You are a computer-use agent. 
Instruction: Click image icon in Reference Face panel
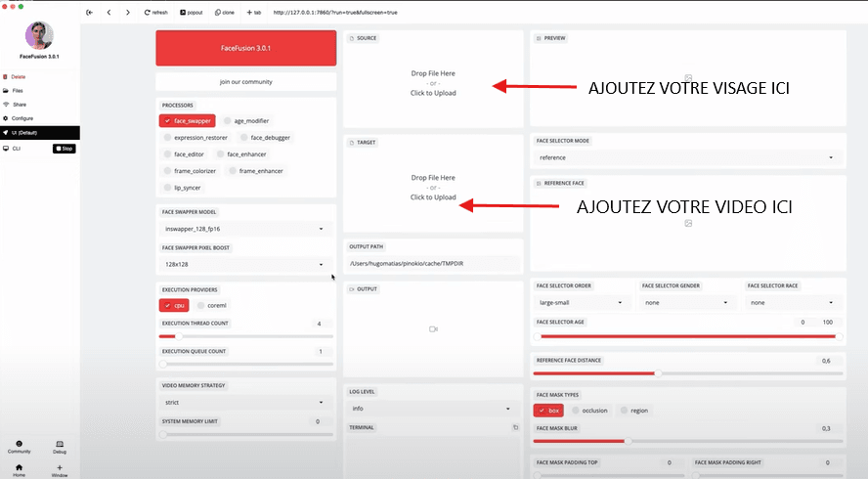[x=688, y=223]
